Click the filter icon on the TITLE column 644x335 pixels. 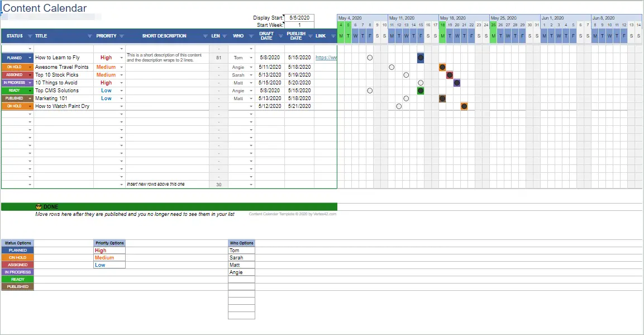(x=89, y=36)
